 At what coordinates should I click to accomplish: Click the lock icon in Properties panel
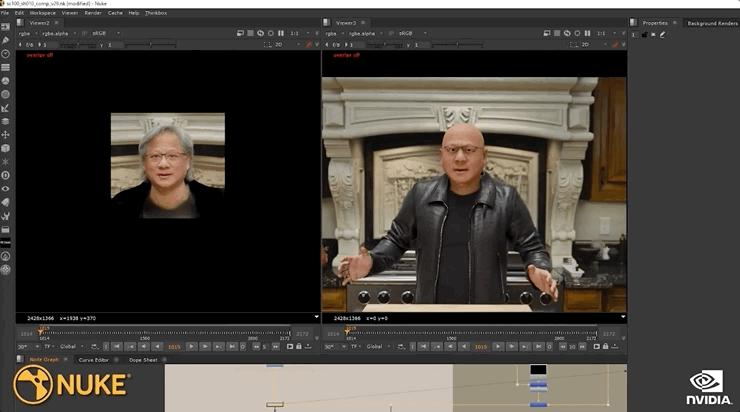[x=644, y=34]
